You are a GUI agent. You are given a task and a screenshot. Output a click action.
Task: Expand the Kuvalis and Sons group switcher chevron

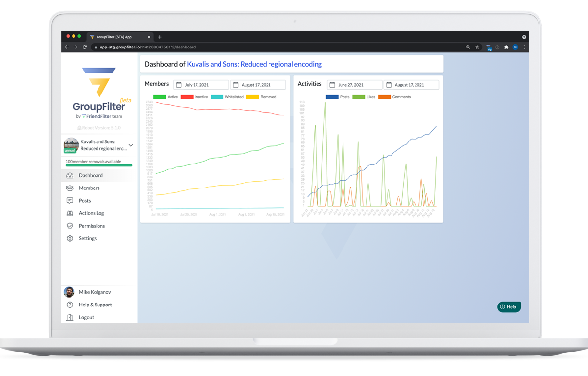[x=131, y=145]
